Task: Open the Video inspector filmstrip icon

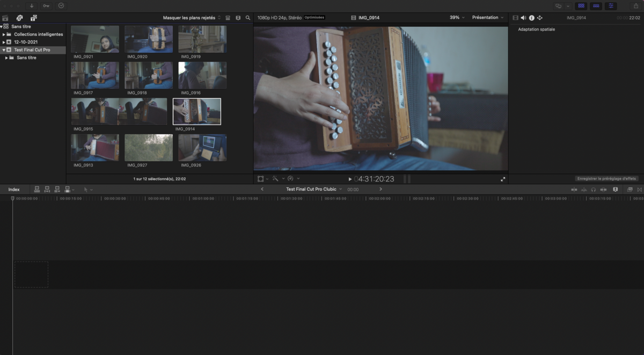Action: (x=516, y=18)
